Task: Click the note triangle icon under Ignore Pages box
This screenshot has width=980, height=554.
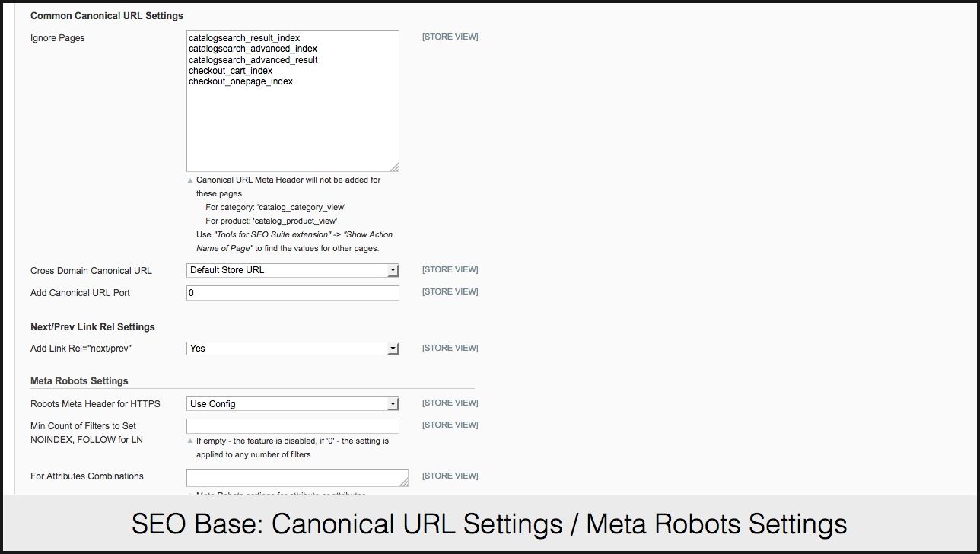Action: (x=190, y=181)
